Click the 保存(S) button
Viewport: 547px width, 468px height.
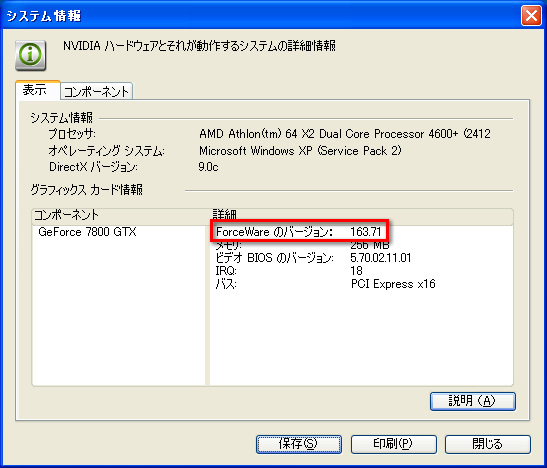point(299,444)
